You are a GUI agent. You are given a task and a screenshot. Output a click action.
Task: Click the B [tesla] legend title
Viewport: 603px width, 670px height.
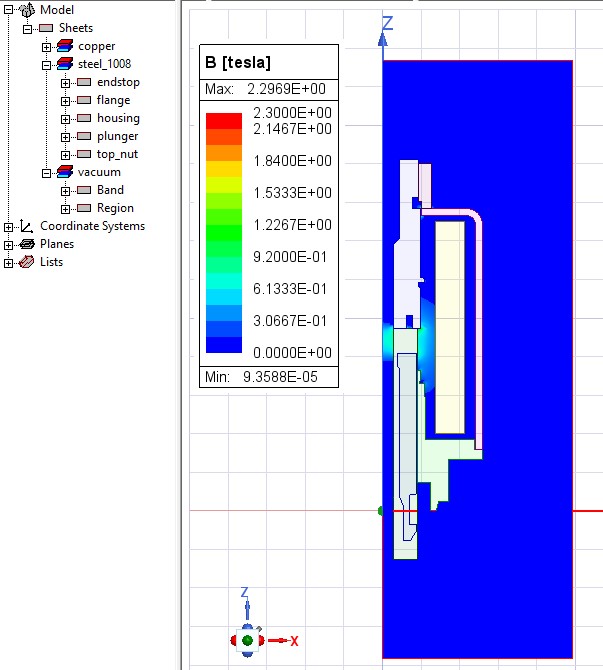(x=238, y=62)
